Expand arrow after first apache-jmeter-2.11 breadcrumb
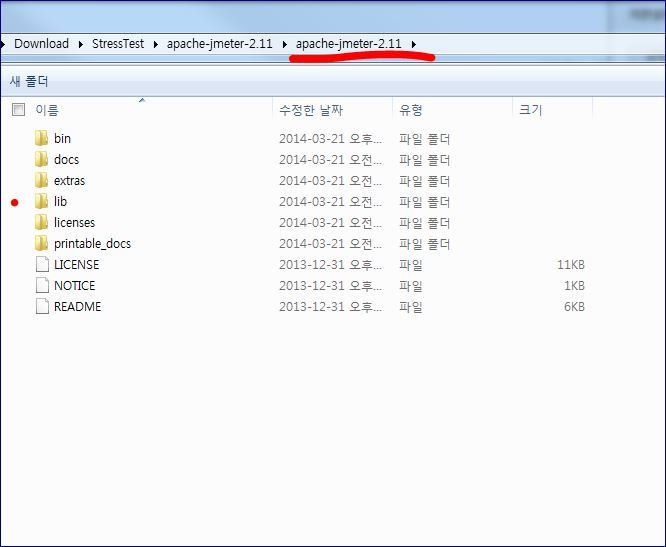This screenshot has width=666, height=547. pos(284,44)
